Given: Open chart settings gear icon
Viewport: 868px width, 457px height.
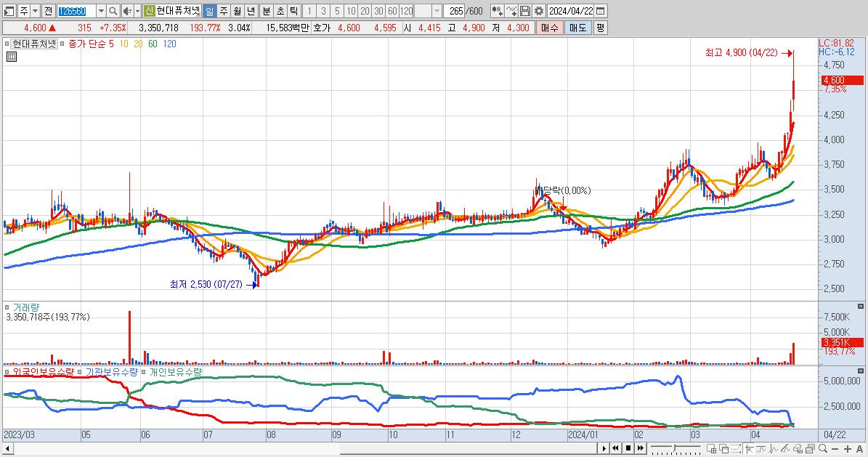Looking at the screenshot, I should 538,11.
